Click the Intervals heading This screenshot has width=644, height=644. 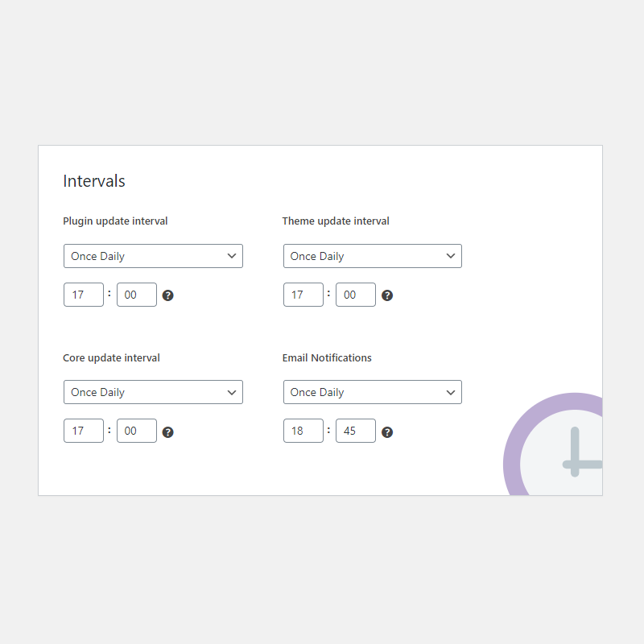tap(94, 181)
